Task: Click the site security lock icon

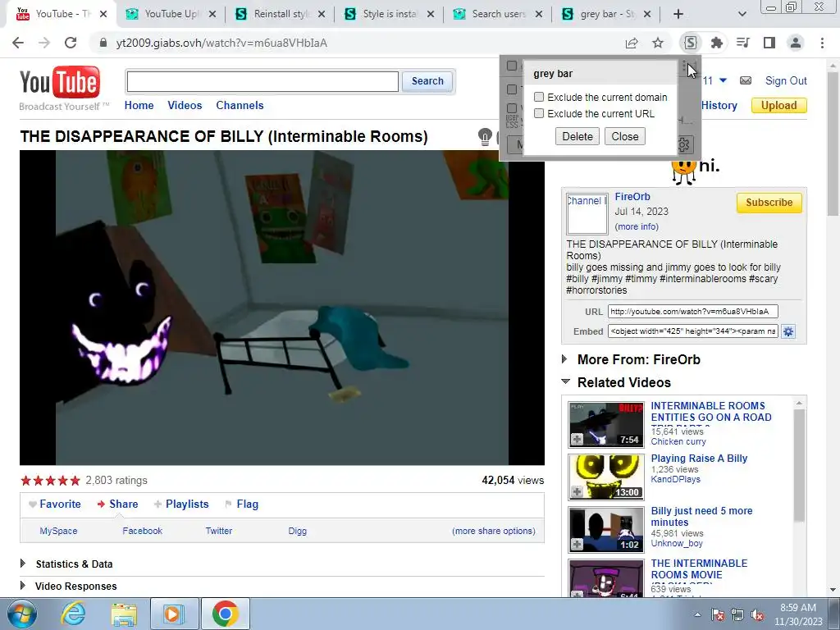Action: pos(103,43)
